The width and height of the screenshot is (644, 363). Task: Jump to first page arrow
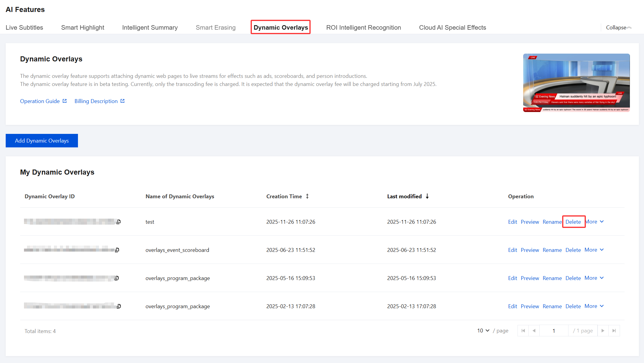[x=523, y=331]
